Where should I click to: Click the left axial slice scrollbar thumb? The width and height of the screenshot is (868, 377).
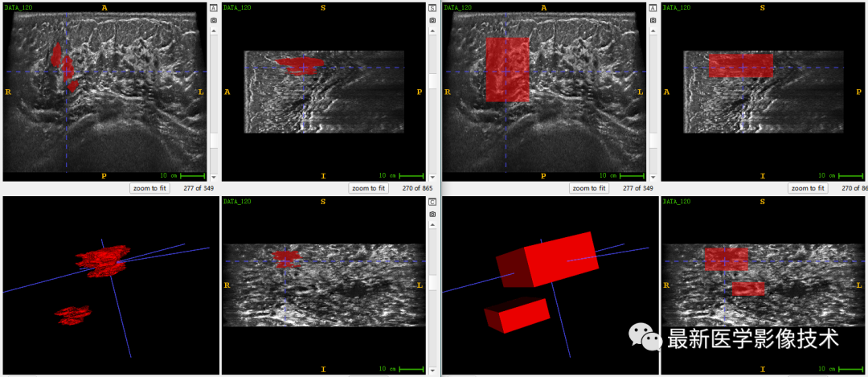pos(214,141)
